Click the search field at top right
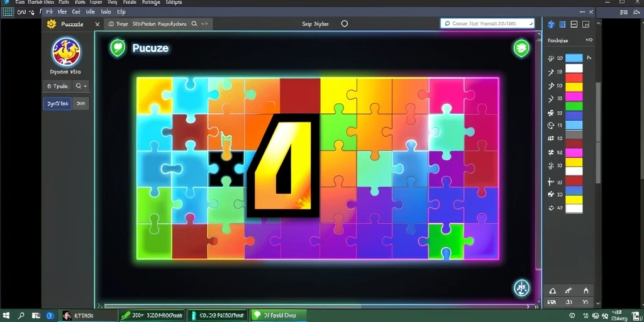This screenshot has height=322, width=644. point(487,23)
